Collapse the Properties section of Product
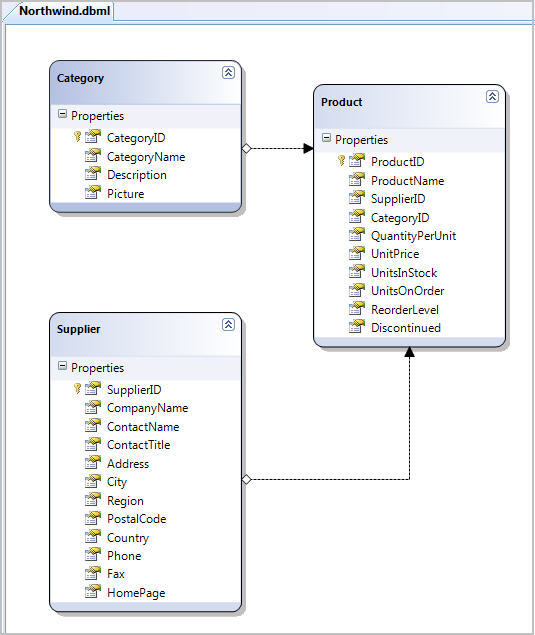The image size is (535, 635). [x=326, y=138]
